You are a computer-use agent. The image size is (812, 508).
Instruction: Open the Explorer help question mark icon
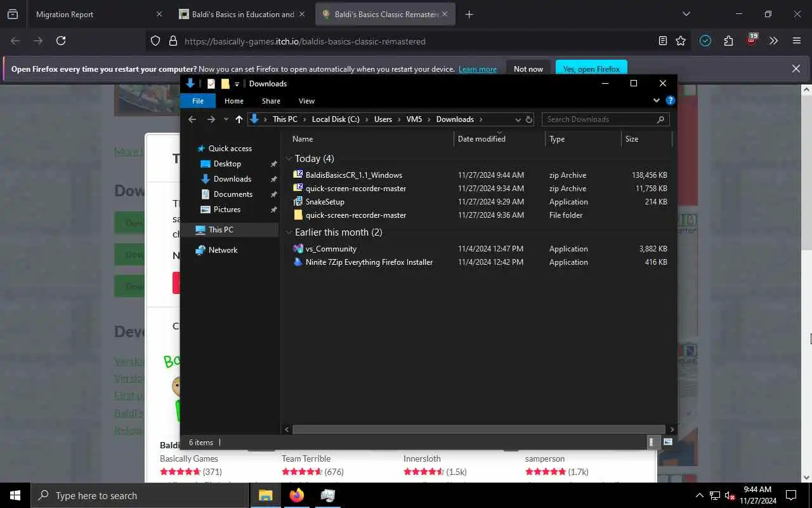pos(670,100)
